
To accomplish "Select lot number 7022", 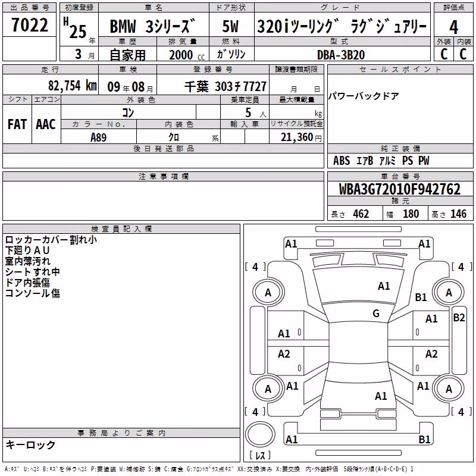I will click(x=29, y=25).
